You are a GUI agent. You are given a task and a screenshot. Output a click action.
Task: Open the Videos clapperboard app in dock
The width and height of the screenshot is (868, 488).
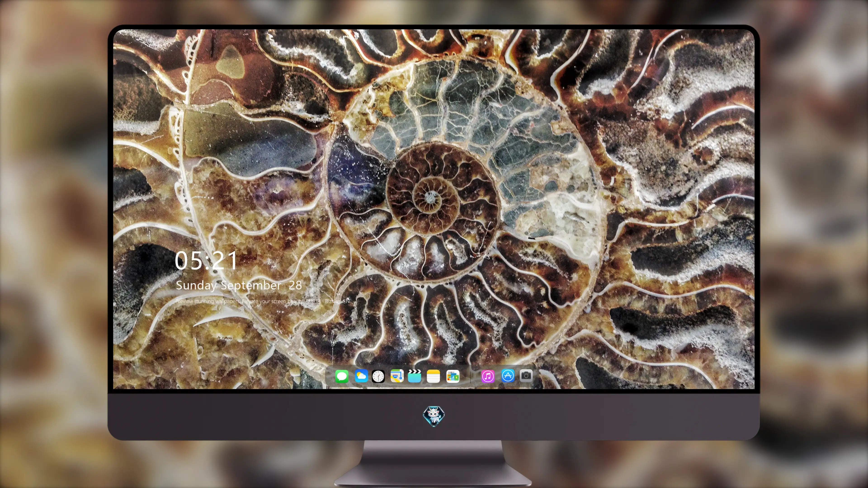(x=415, y=376)
